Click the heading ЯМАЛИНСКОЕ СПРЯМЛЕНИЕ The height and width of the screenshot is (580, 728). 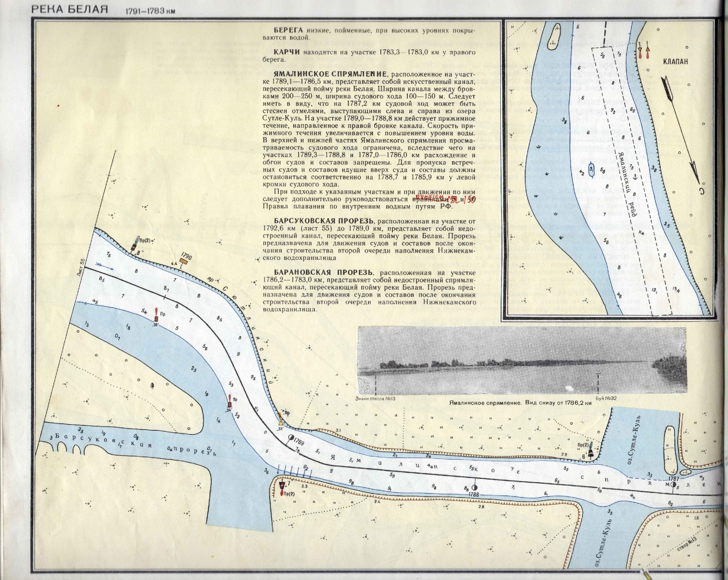click(x=331, y=74)
